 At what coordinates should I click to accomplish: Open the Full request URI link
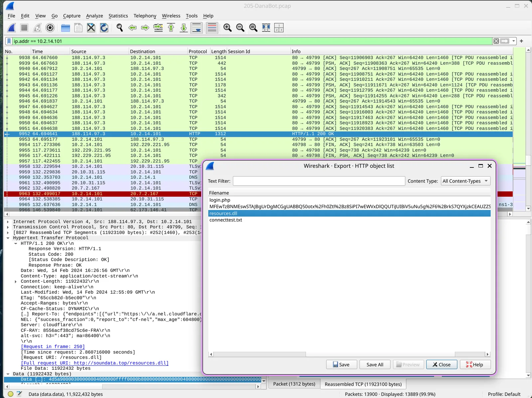(95, 363)
